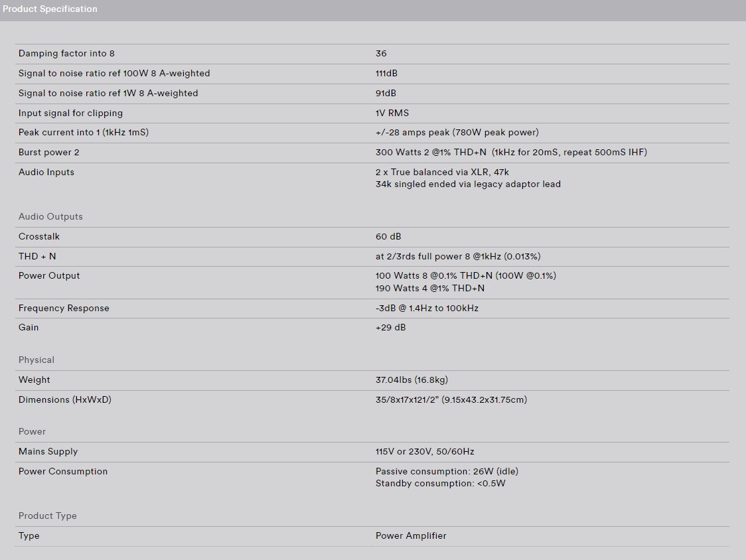Select the Input signal for clipping label
The image size is (746, 560).
coord(70,113)
